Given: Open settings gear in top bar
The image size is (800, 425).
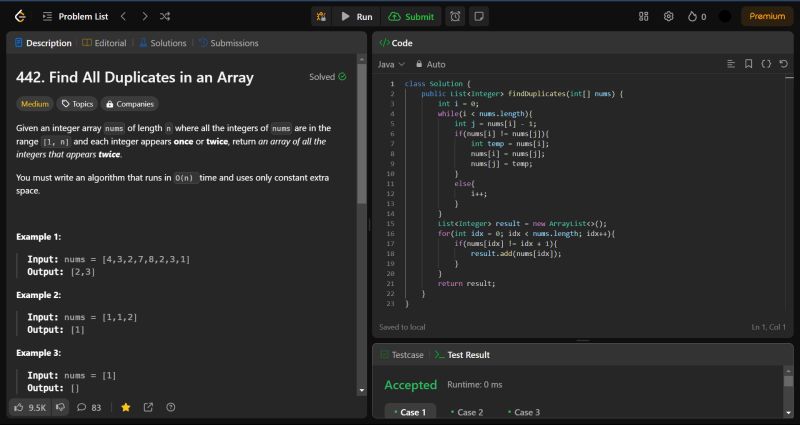Looking at the screenshot, I should (668, 16).
